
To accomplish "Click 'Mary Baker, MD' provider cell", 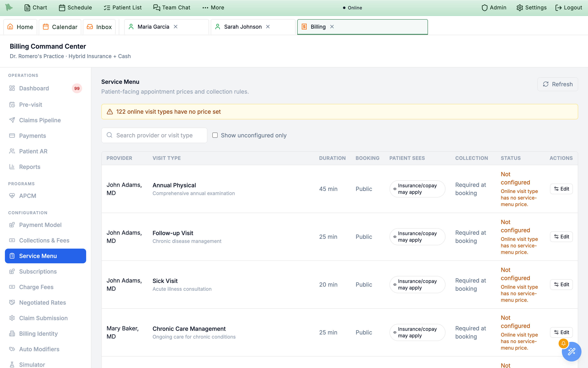I will [x=123, y=332].
